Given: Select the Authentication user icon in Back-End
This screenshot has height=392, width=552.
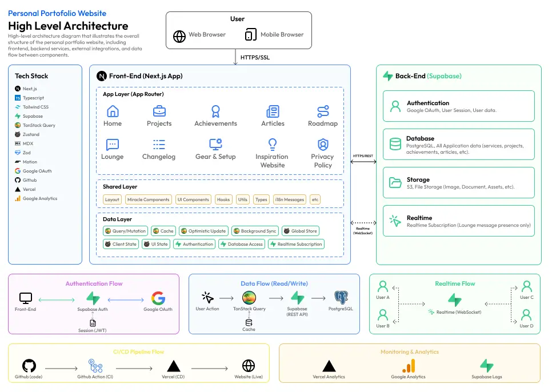Looking at the screenshot, I should (395, 106).
